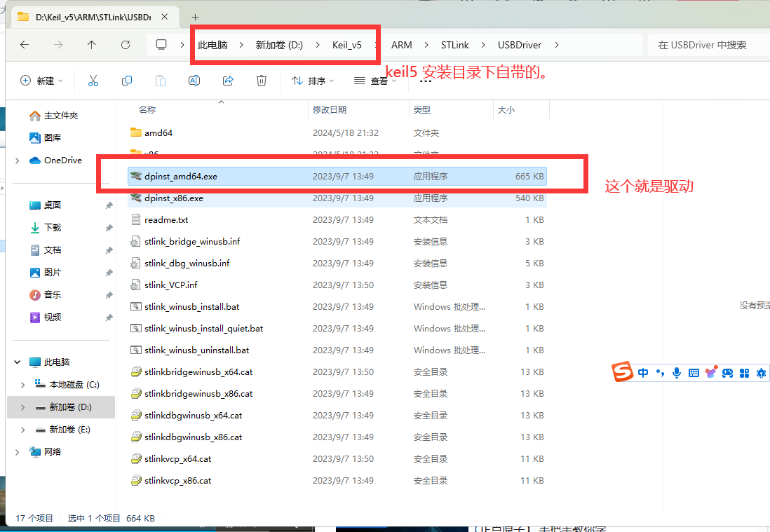The height and width of the screenshot is (532, 770).
Task: Open the more options ellipsis menu
Action: (426, 81)
